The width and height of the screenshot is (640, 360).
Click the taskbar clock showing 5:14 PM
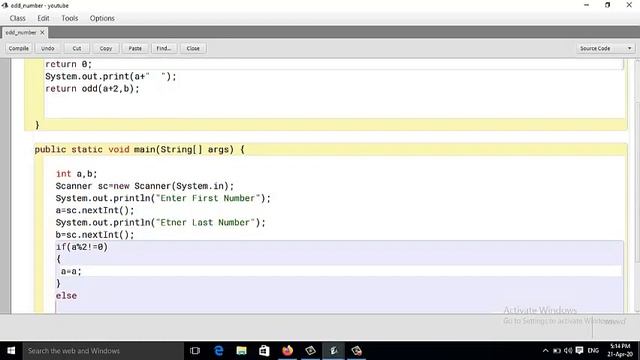click(620, 351)
